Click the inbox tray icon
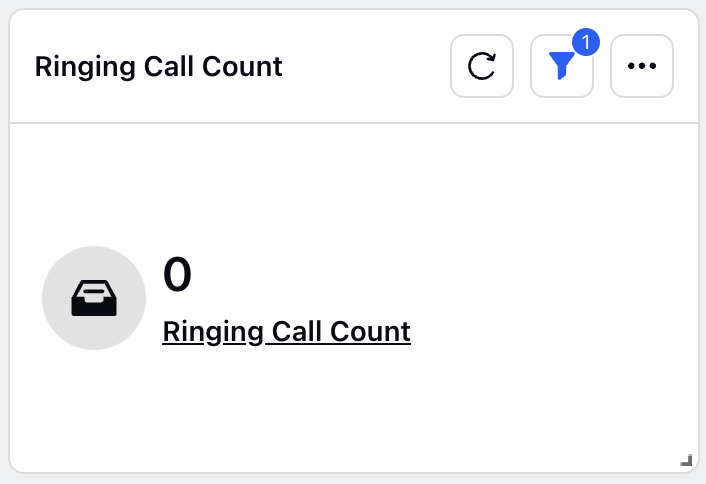 (94, 298)
